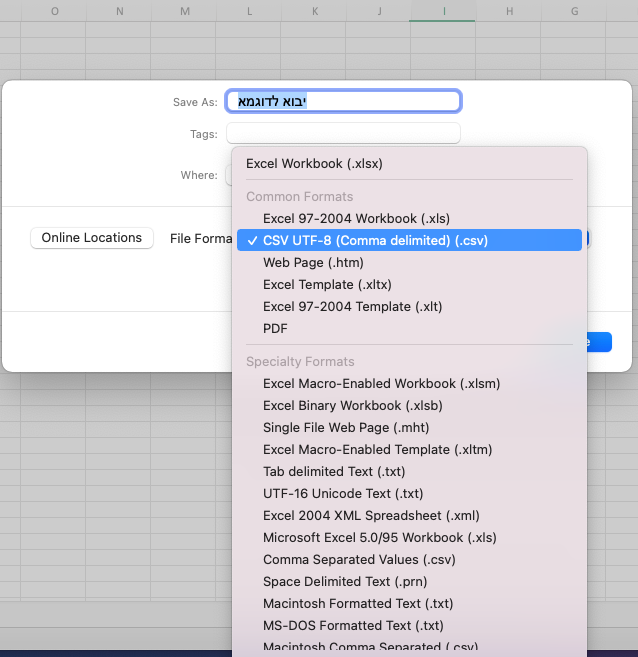Screen dimensions: 638x657
Task: Choose Excel 2004 XML Spreadsheet (.xml)
Action: click(x=409, y=515)
